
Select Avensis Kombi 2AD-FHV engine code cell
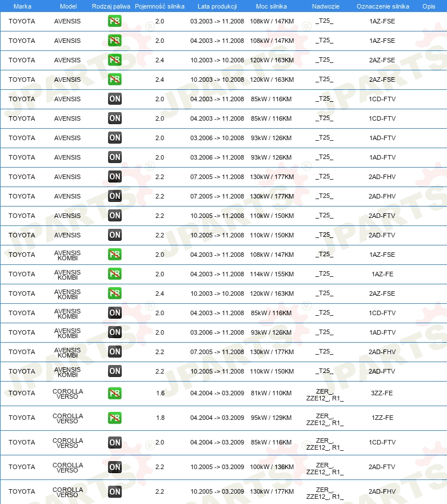coord(382,352)
